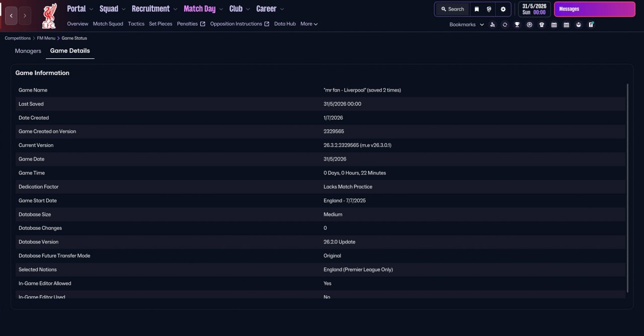Open the world globe icon
This screenshot has width=644, height=336.
[x=489, y=9]
